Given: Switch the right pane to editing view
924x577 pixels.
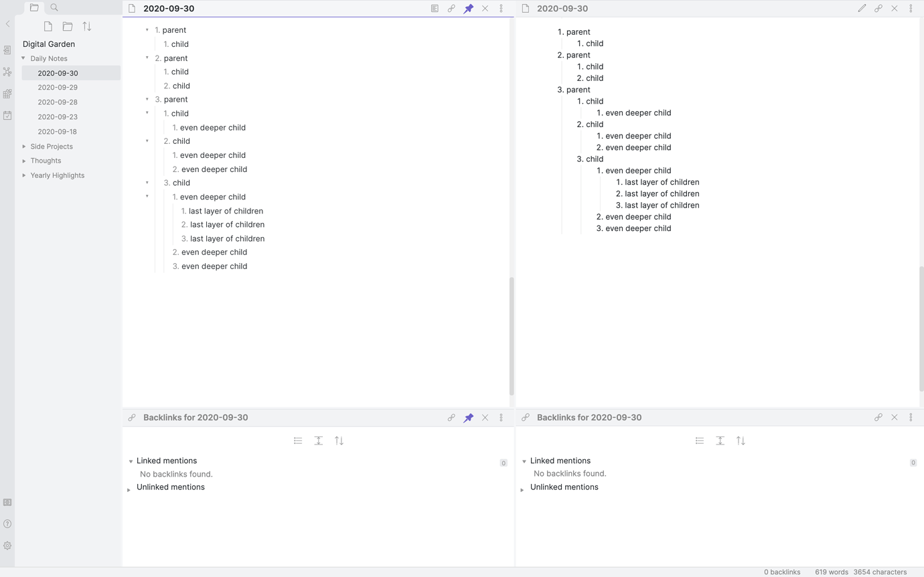Looking at the screenshot, I should (x=862, y=8).
